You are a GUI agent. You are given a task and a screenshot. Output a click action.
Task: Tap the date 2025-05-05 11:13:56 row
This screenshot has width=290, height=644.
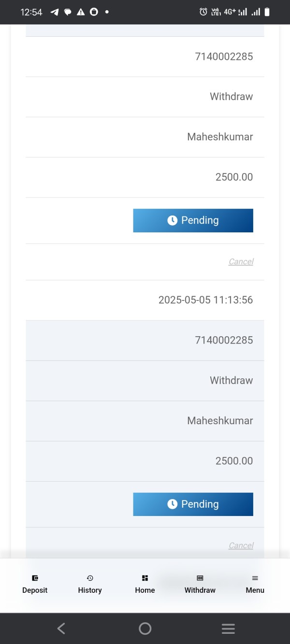[x=205, y=300]
